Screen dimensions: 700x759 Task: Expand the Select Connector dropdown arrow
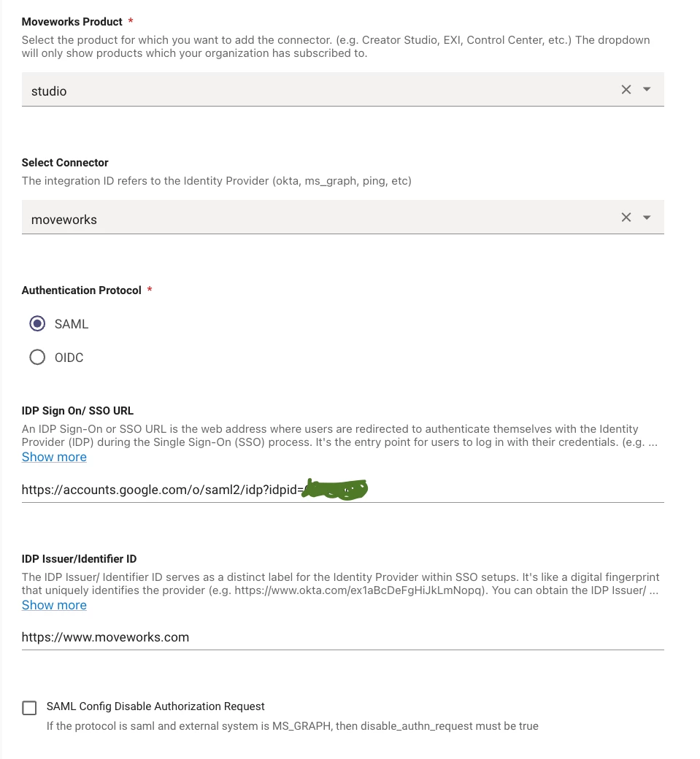[x=647, y=217]
